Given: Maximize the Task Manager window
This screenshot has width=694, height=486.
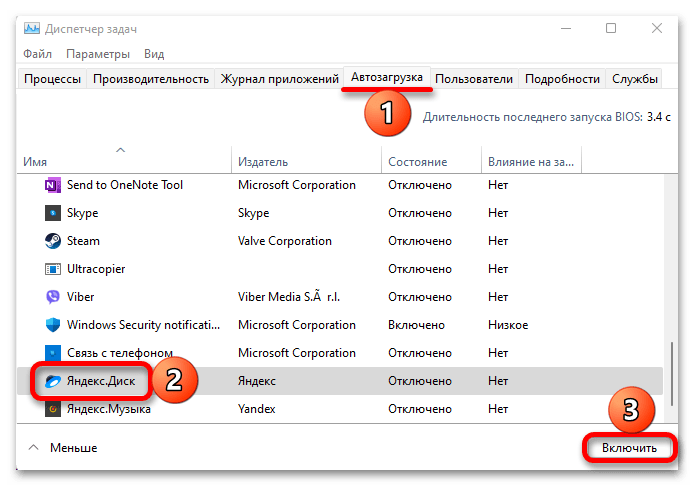Looking at the screenshot, I should coord(611,29).
